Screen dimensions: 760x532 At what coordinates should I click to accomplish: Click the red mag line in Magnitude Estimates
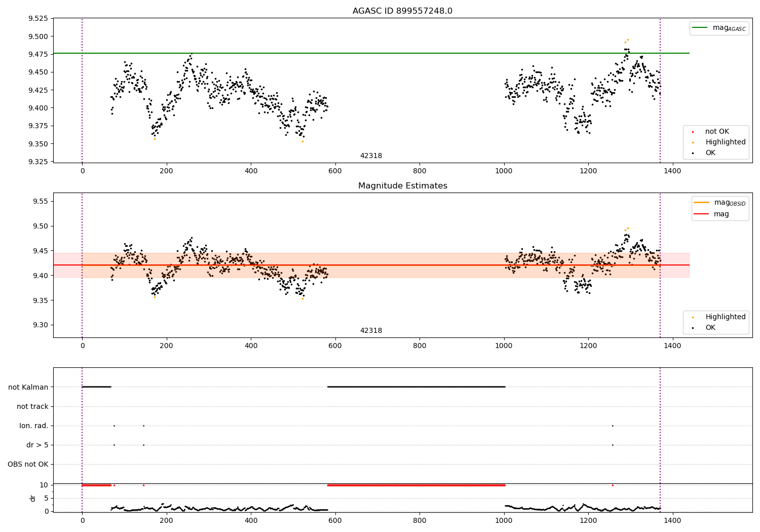pos(371,265)
